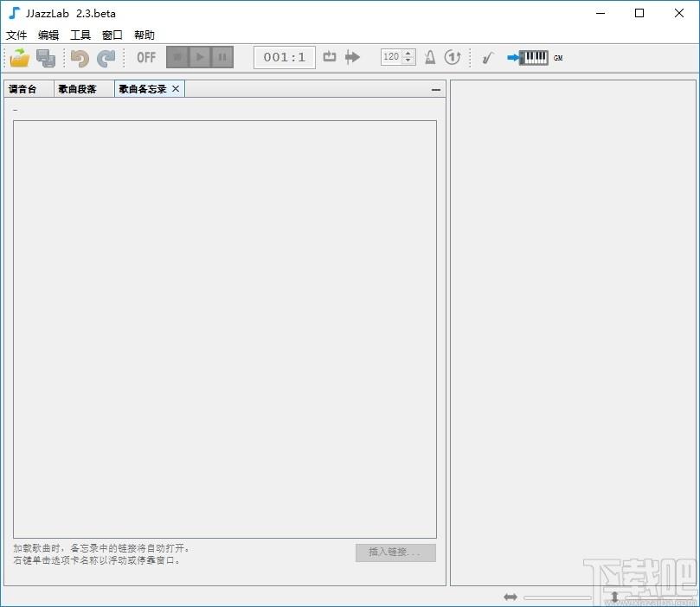700x607 pixels.
Task: Maximize the JJazzLab window
Action: [x=639, y=13]
